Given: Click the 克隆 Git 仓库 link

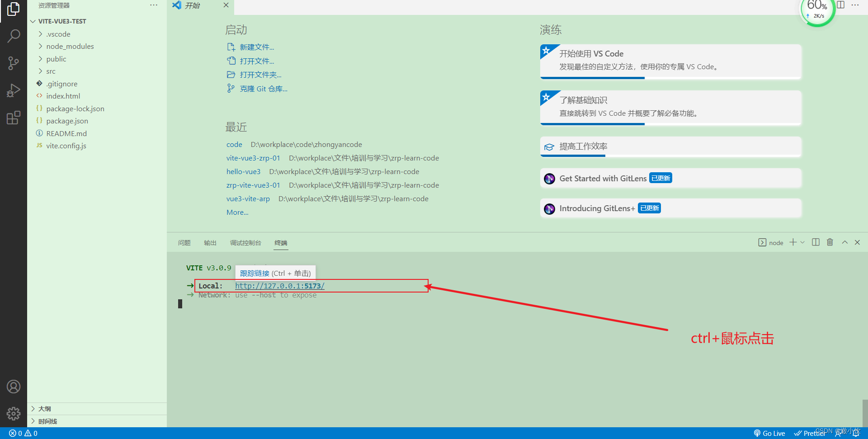Looking at the screenshot, I should pos(264,89).
